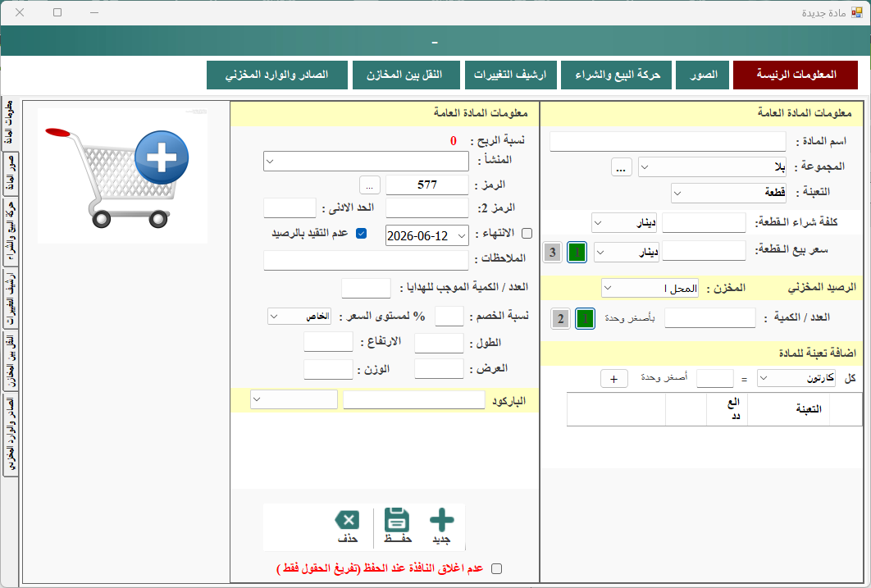
Task: Open الصادر والوارد المخزني tab
Action: (277, 75)
